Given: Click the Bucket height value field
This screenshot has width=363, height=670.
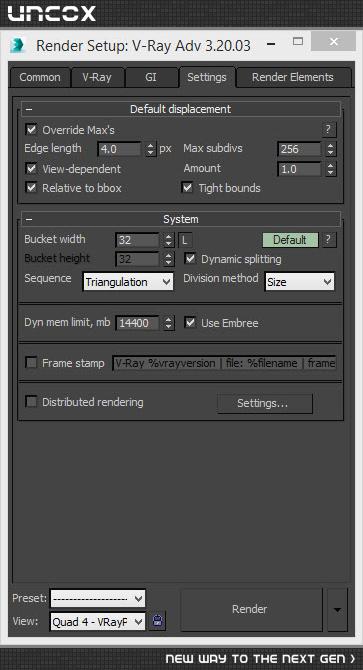Looking at the screenshot, I should tap(138, 259).
